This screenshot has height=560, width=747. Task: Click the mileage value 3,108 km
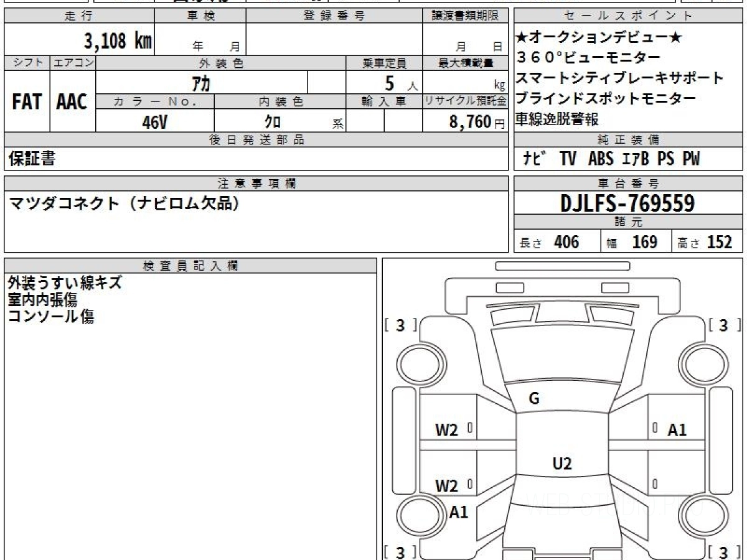[x=118, y=40]
